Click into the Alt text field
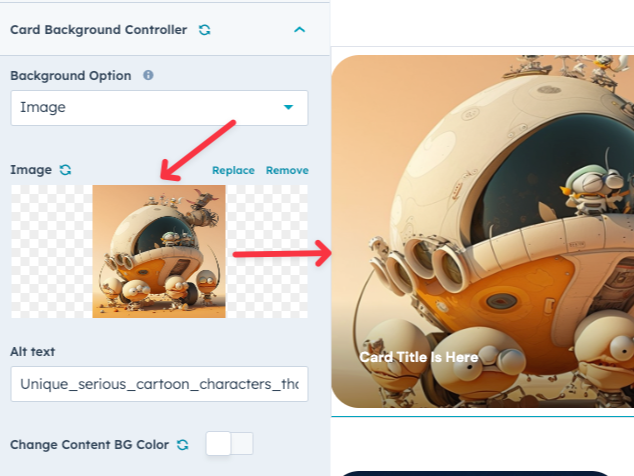 coord(159,384)
